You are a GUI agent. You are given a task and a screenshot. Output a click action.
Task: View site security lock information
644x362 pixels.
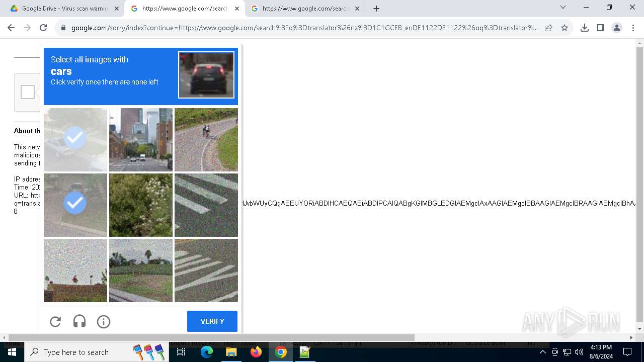tap(63, 28)
